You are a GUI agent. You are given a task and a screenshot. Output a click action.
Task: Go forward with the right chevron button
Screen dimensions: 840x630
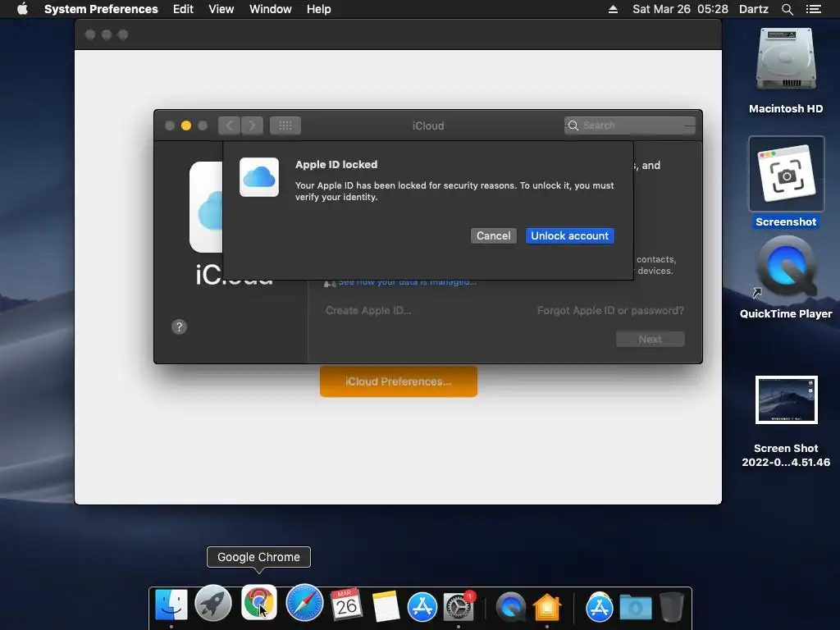(x=252, y=126)
